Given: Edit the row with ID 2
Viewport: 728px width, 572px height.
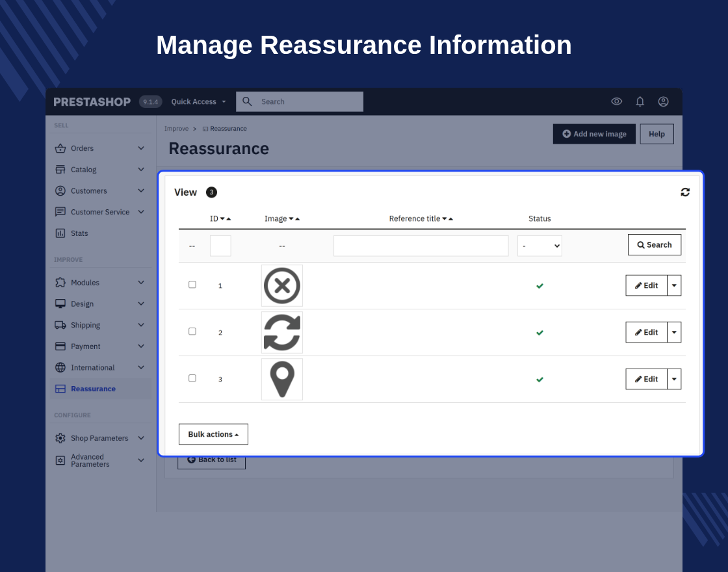Looking at the screenshot, I should point(646,332).
